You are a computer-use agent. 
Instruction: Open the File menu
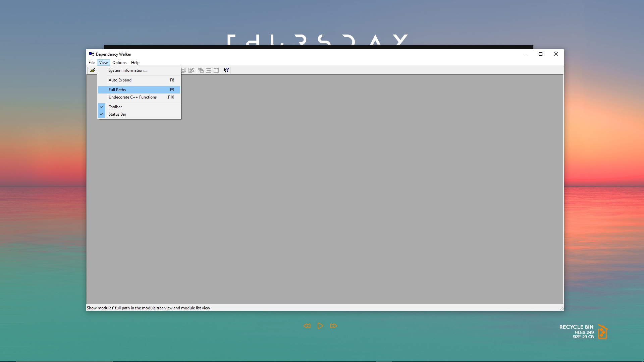click(91, 63)
